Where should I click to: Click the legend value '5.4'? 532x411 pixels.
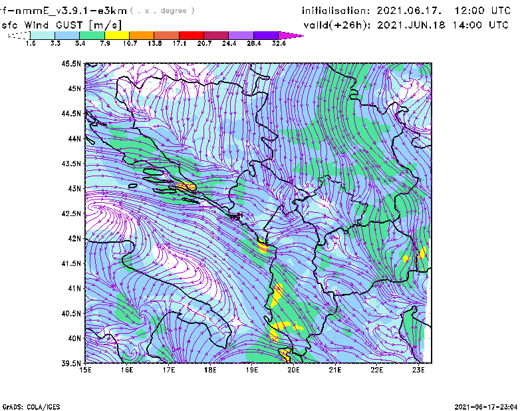point(80,43)
